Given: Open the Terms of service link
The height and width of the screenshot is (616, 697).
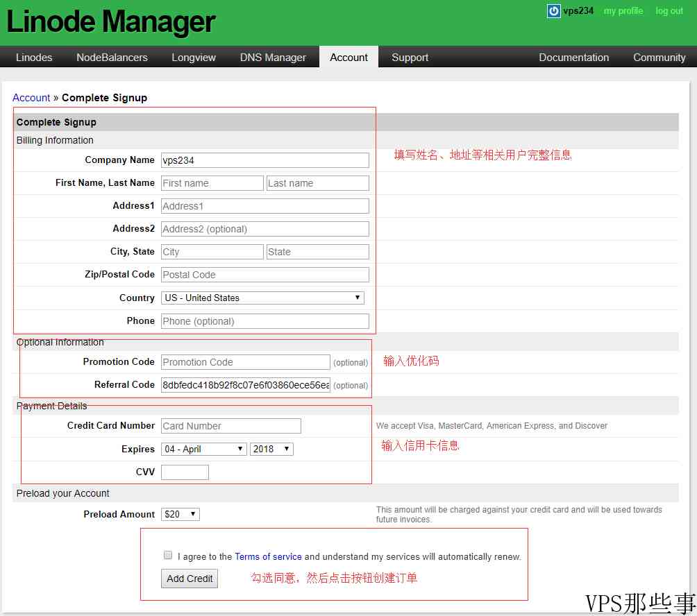Looking at the screenshot, I should [x=268, y=556].
